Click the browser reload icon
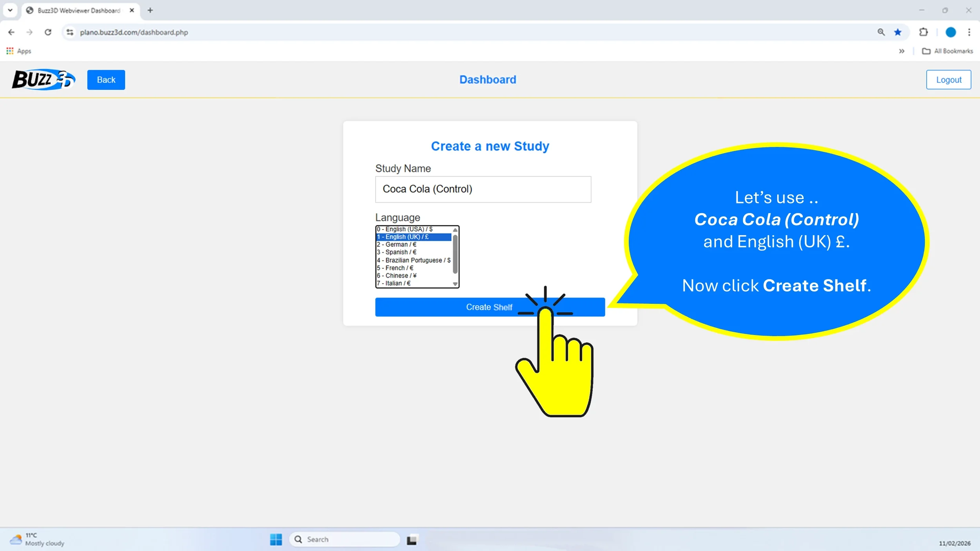Screen dimensions: 980x551 click(48, 32)
